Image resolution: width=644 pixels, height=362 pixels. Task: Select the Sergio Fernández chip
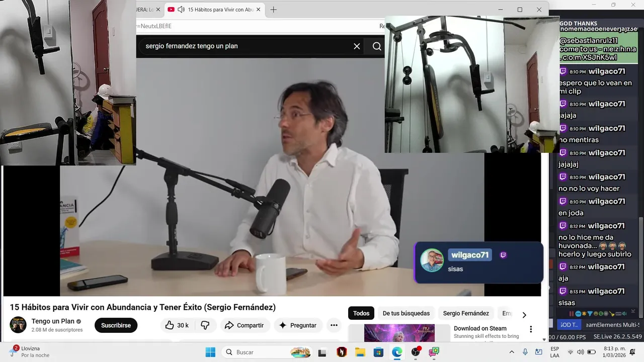[x=466, y=313]
